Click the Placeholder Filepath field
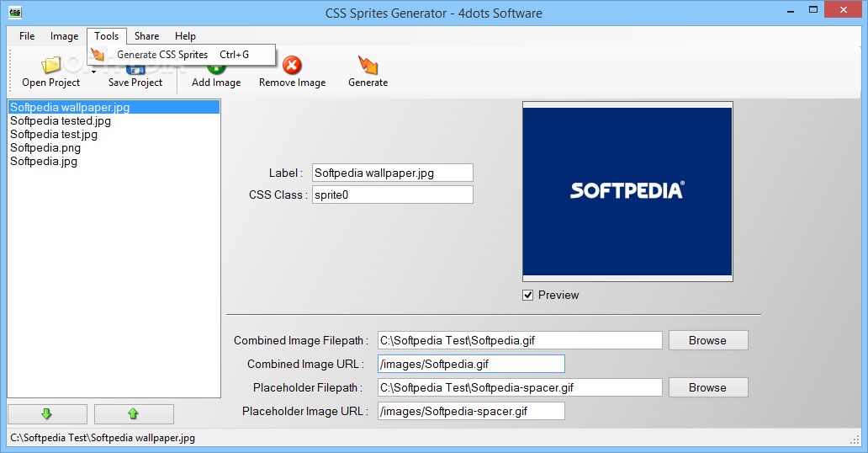The width and height of the screenshot is (868, 453). pos(520,387)
